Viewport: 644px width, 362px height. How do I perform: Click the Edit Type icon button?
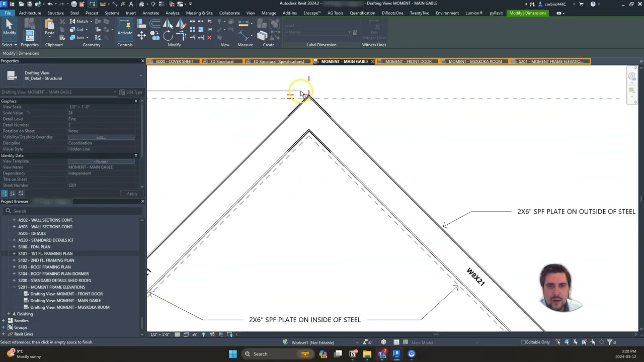[131, 92]
